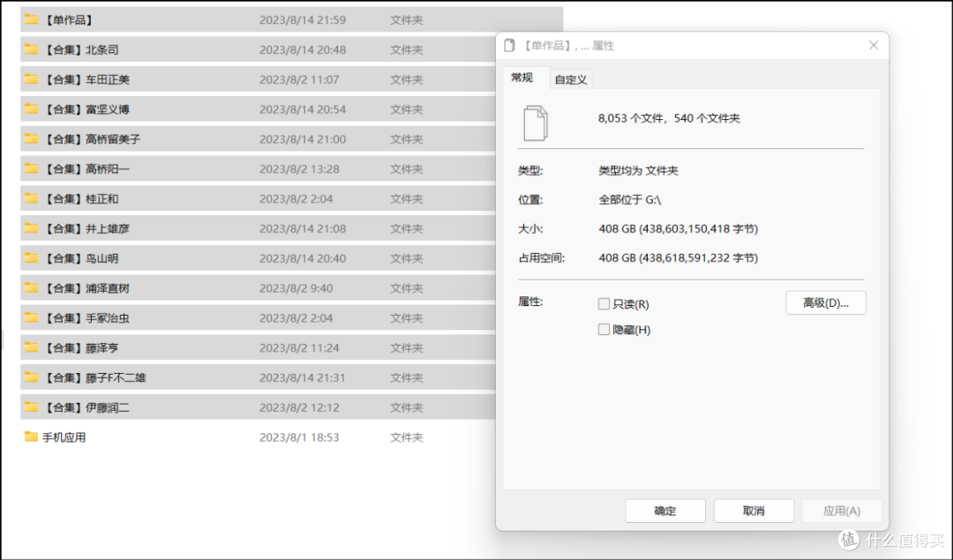Select the folder name 手机应用
This screenshot has height=560, width=953.
click(x=64, y=437)
